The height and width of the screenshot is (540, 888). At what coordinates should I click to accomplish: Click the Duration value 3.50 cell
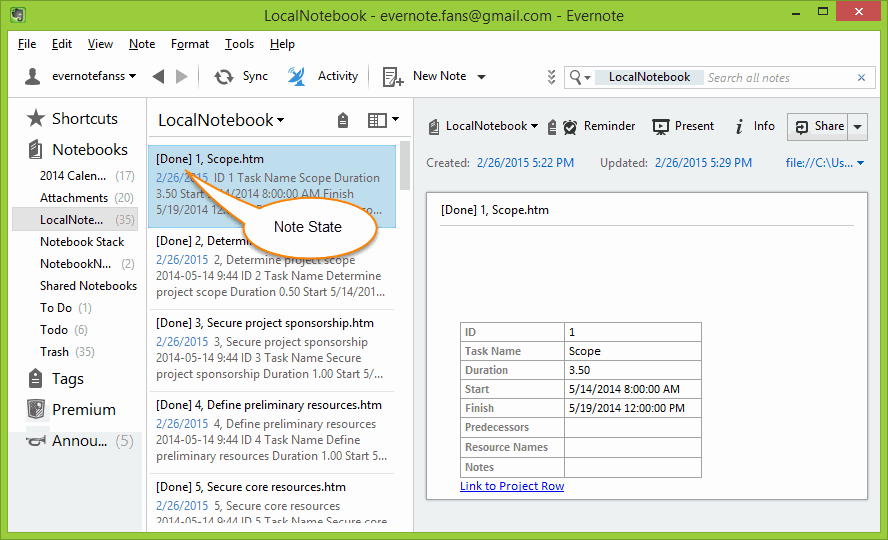tap(633, 370)
